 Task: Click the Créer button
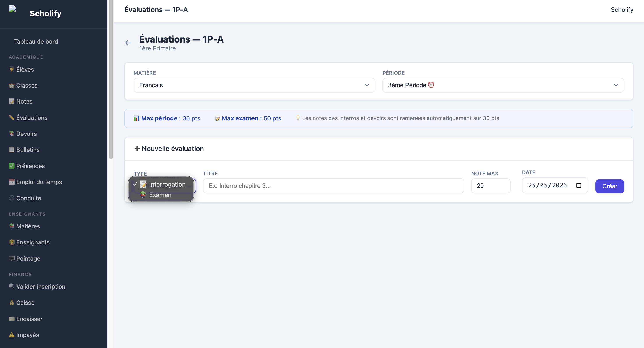(609, 186)
